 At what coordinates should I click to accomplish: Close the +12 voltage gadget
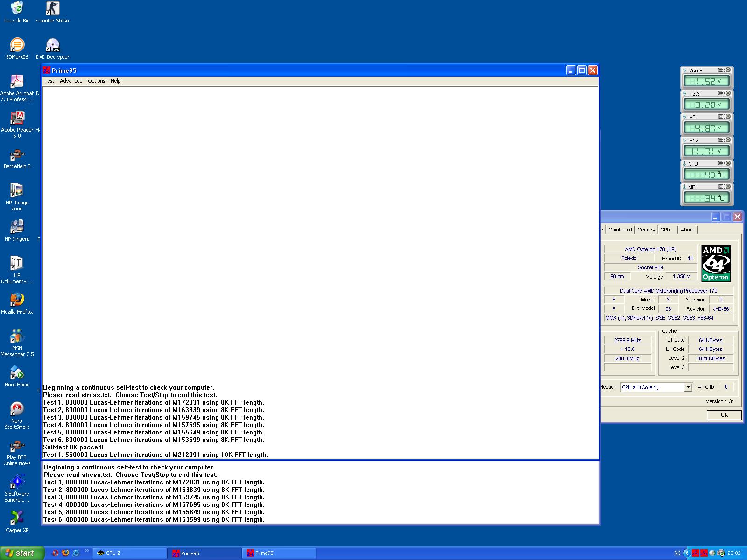point(728,140)
